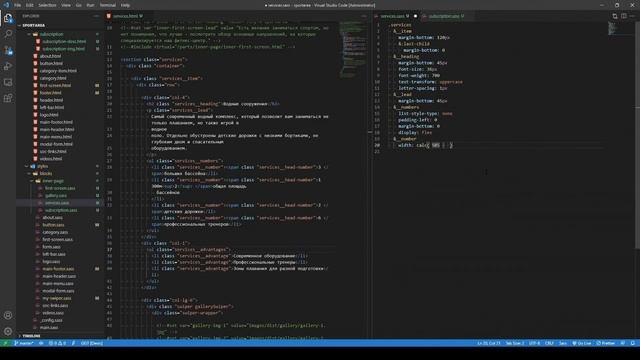Open modal-form.html in the explorer
This screenshot has width=640, height=360.
point(56,144)
